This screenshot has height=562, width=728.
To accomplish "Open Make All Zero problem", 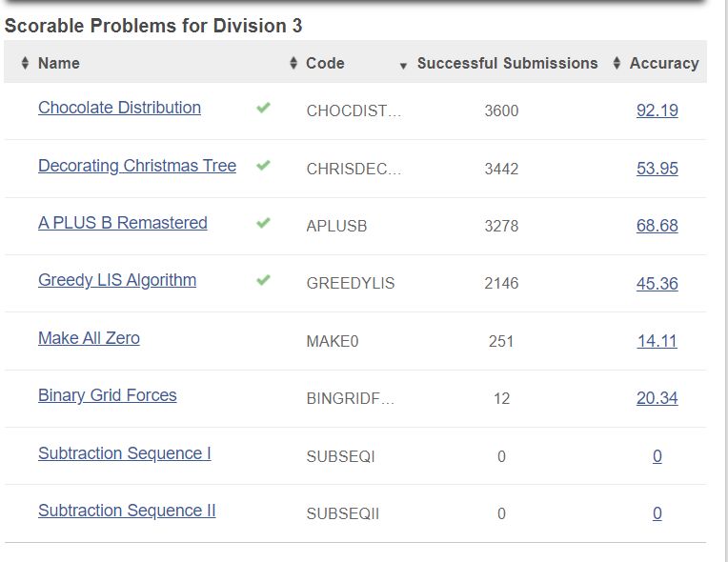I will click(89, 338).
